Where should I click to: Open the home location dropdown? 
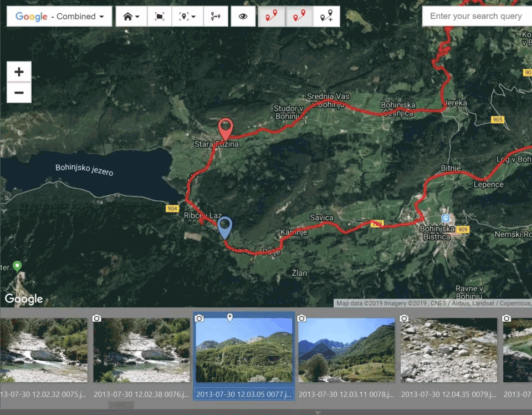[131, 16]
